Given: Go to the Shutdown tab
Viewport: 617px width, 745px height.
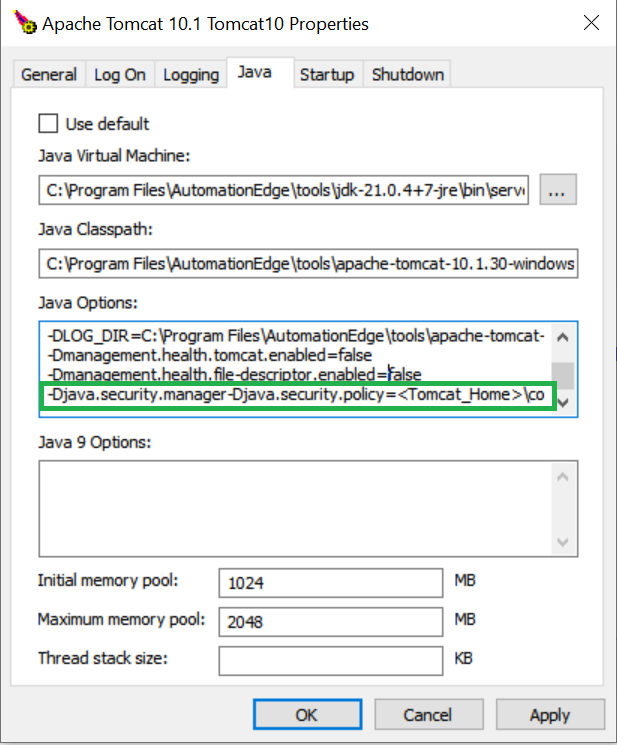Looking at the screenshot, I should click(408, 75).
